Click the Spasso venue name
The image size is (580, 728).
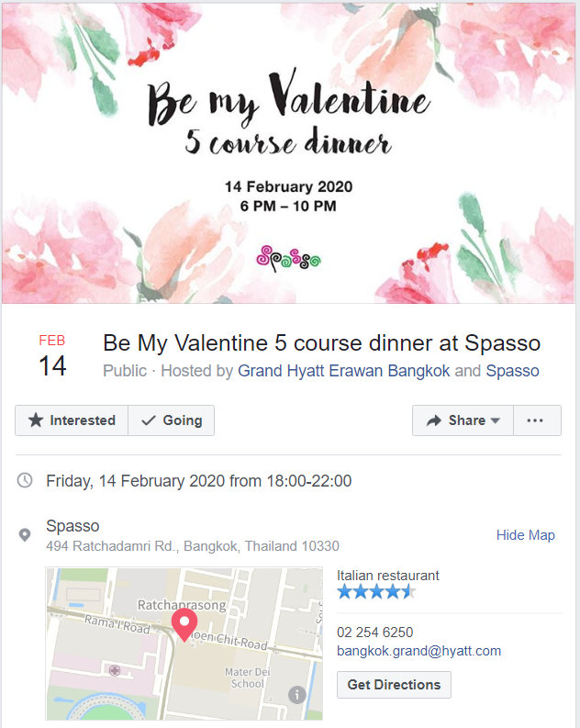[72, 526]
